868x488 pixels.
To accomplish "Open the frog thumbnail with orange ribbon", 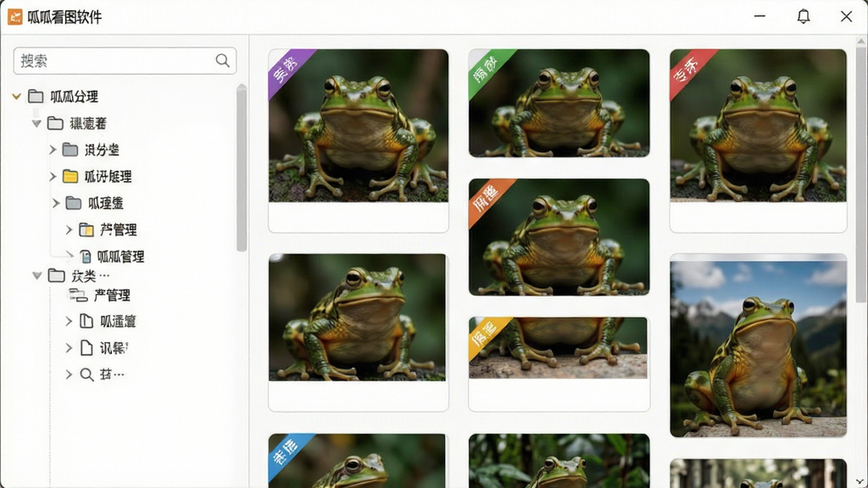I will click(559, 237).
